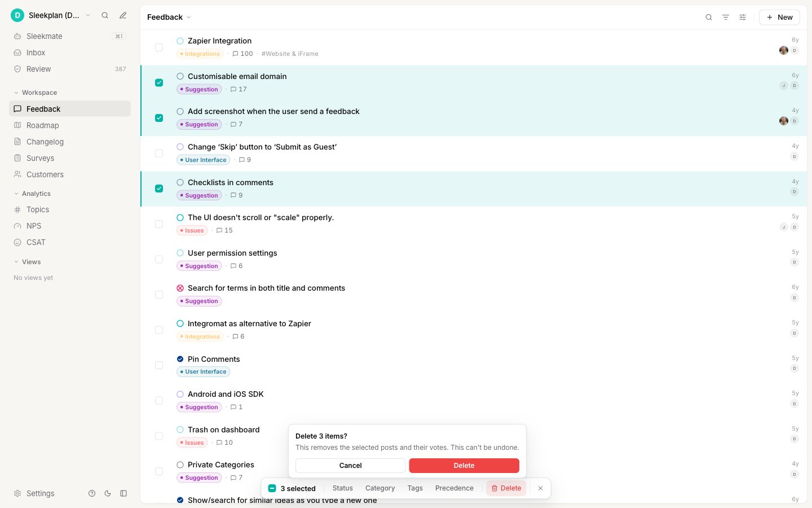Click the Sleekplan workspace avatar
This screenshot has height=508, width=812.
[x=17, y=16]
